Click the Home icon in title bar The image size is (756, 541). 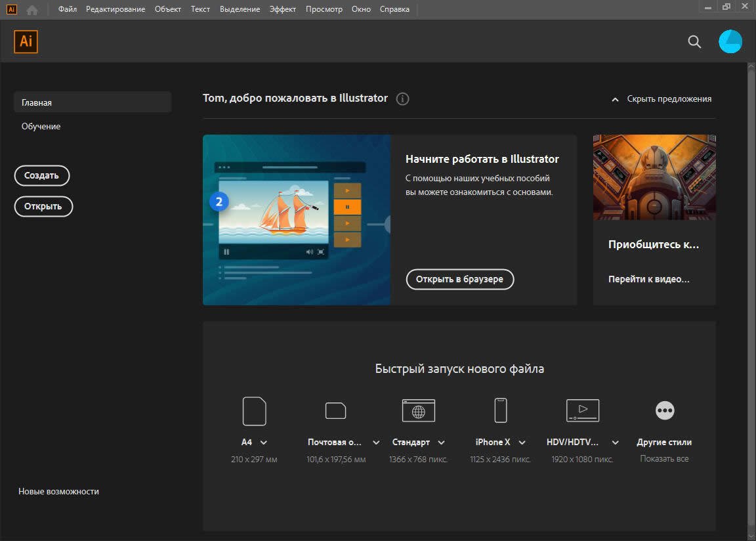pyautogui.click(x=32, y=9)
